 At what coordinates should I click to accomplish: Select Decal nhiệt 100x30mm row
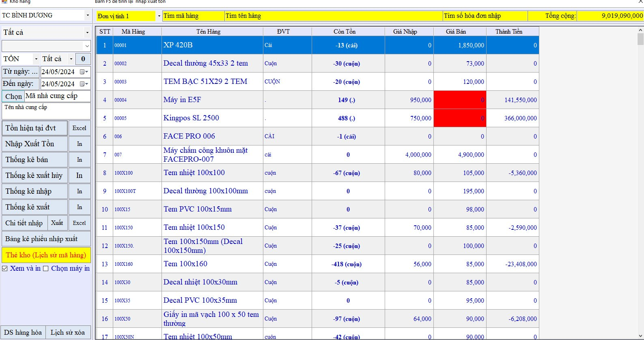(318, 282)
